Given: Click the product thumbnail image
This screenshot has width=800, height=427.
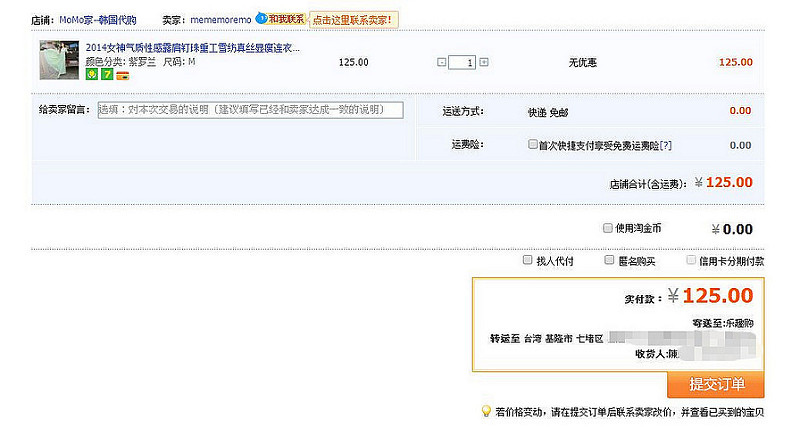Looking at the screenshot, I should (59, 61).
